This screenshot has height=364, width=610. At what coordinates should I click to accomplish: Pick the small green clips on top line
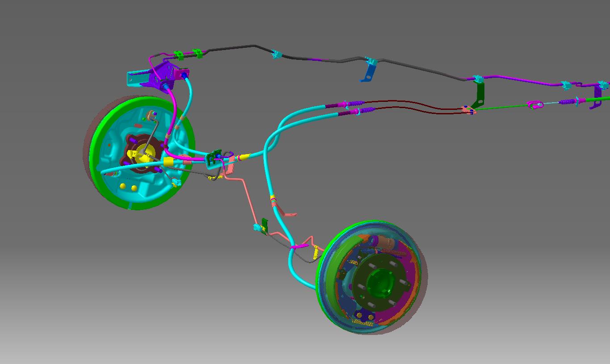click(x=188, y=55)
